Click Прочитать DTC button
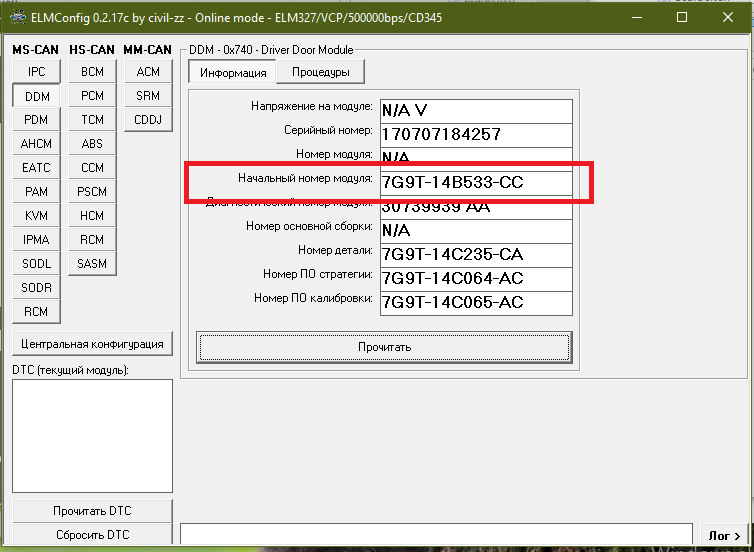 coord(92,511)
